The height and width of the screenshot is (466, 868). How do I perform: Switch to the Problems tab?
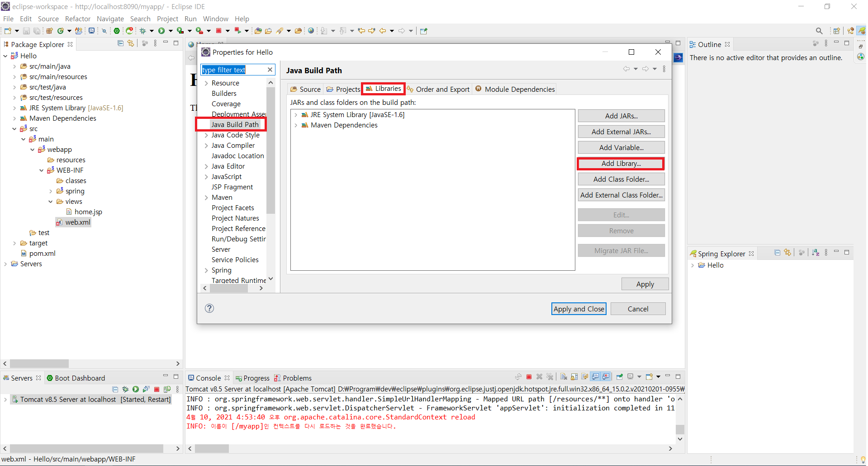(293, 378)
